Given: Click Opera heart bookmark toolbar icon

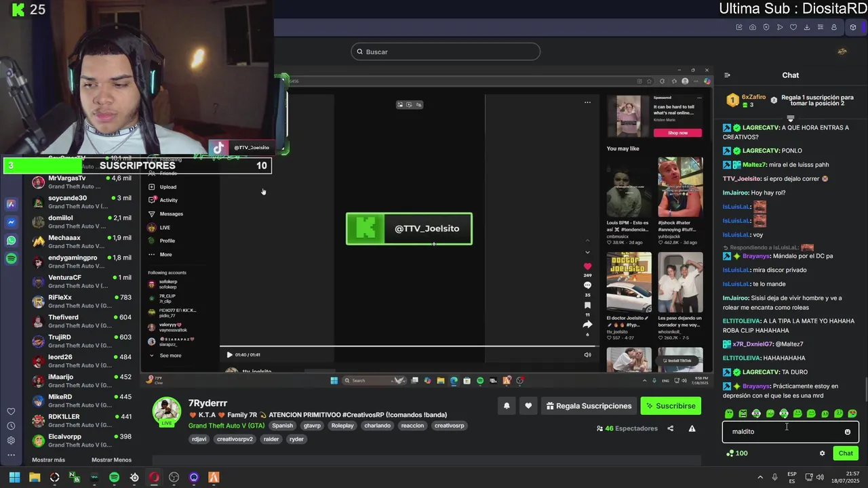Looking at the screenshot, I should pyautogui.click(x=793, y=27).
